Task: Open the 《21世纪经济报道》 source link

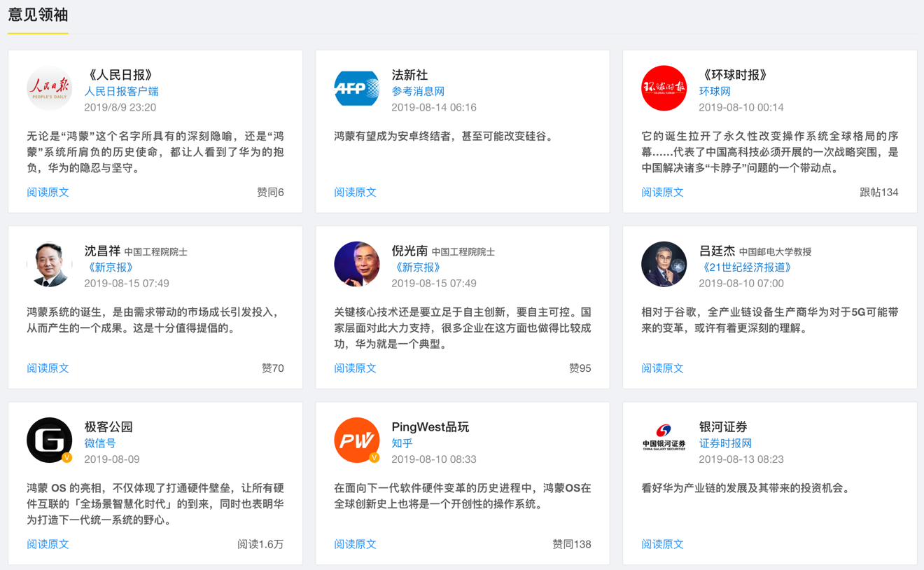Action: click(746, 267)
